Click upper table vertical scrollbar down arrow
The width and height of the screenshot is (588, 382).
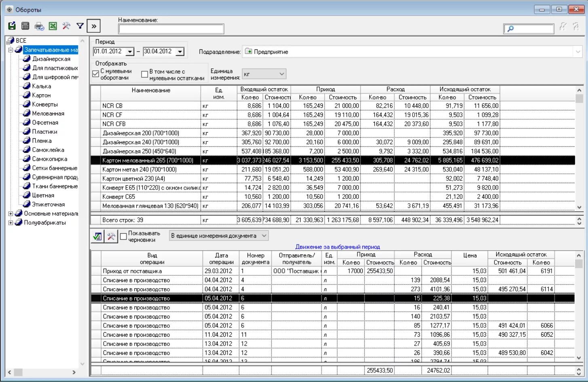(x=579, y=207)
